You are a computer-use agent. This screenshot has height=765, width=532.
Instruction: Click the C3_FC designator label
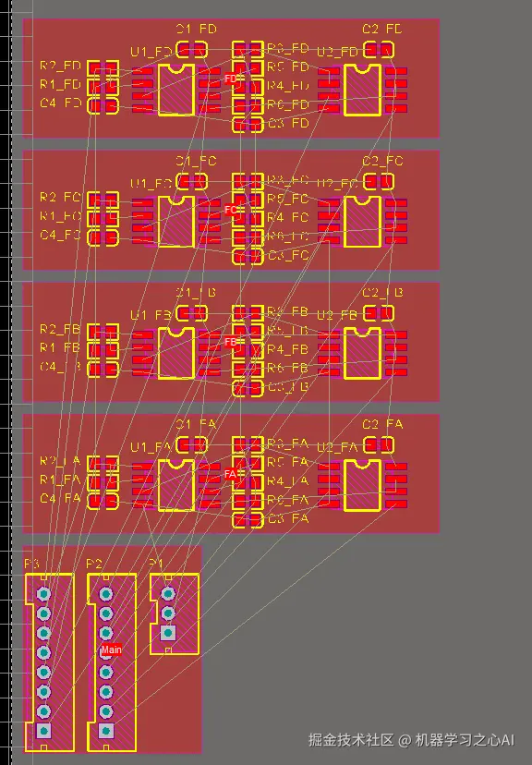coord(288,255)
